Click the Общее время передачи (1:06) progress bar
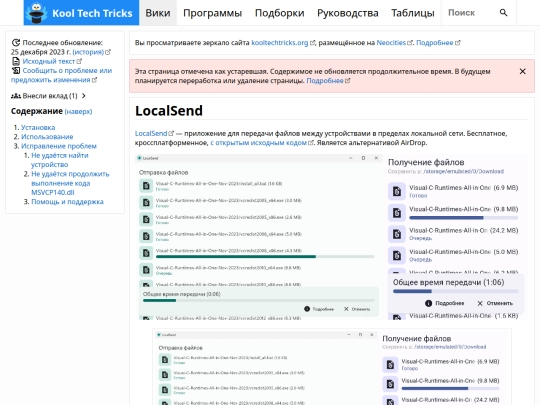Image resolution: width=540 pixels, height=405 pixels. pos(456,291)
